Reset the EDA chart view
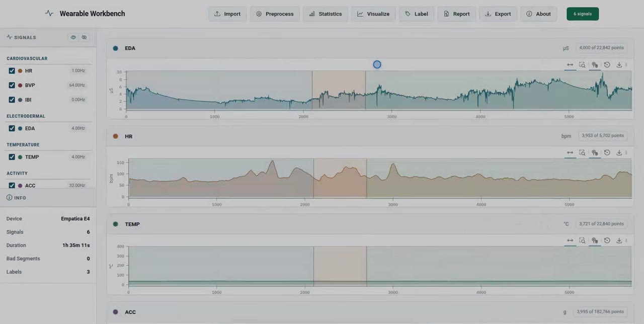The width and height of the screenshot is (644, 324). pyautogui.click(x=607, y=65)
